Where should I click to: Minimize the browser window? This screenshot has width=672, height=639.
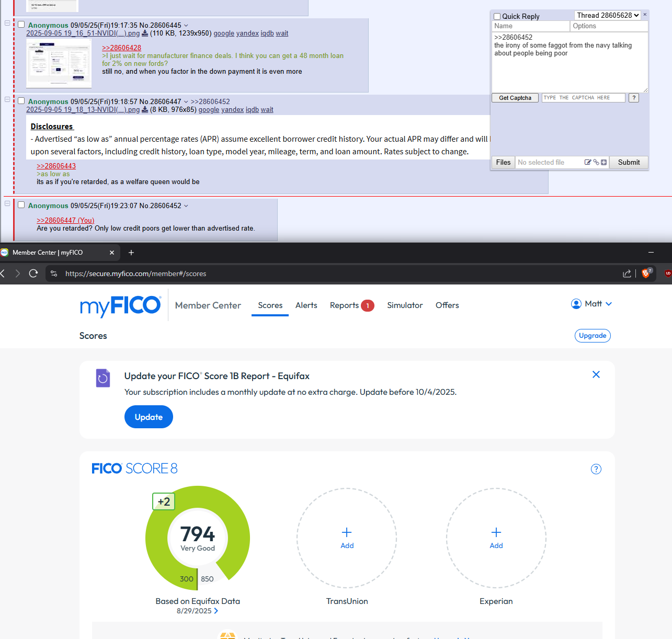click(651, 253)
